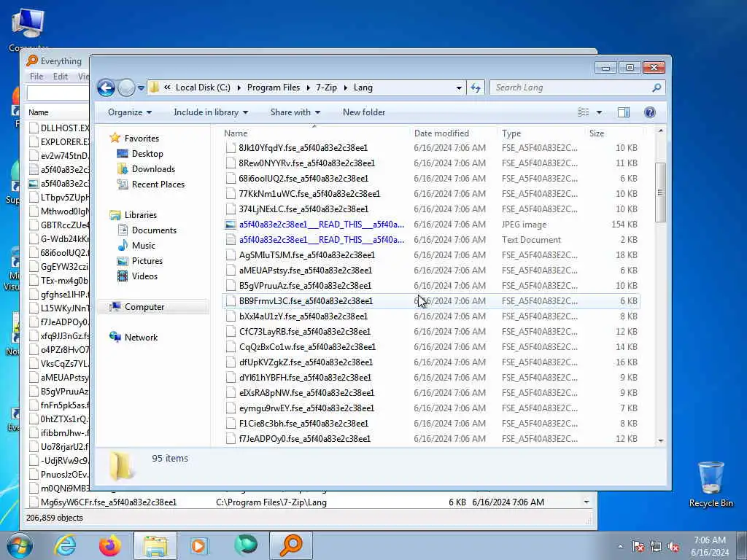The image size is (747, 560).
Task: Select file AgSMIuTSJM.fse_a5f40a83e2c38ee1
Action: tap(431, 255)
